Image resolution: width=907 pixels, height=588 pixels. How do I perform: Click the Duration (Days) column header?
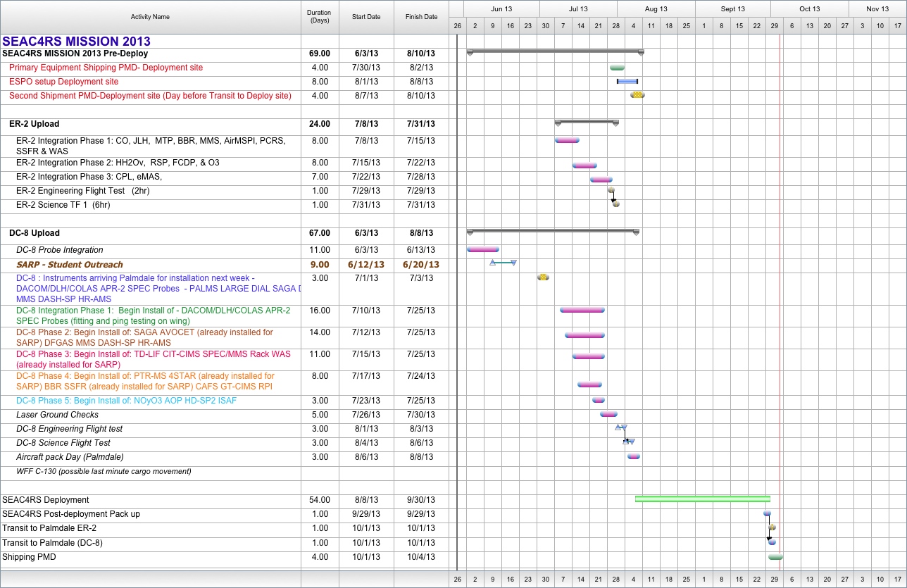319,17
